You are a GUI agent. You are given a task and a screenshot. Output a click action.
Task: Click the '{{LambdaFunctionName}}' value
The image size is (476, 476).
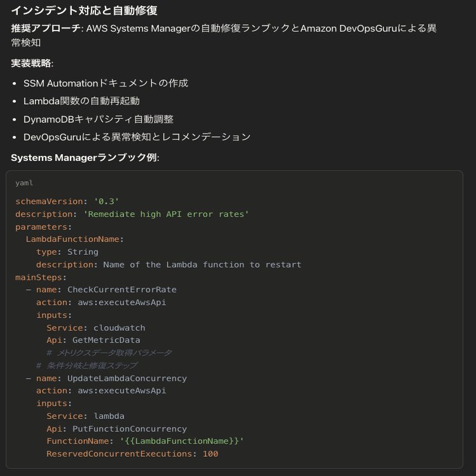pyautogui.click(x=182, y=441)
